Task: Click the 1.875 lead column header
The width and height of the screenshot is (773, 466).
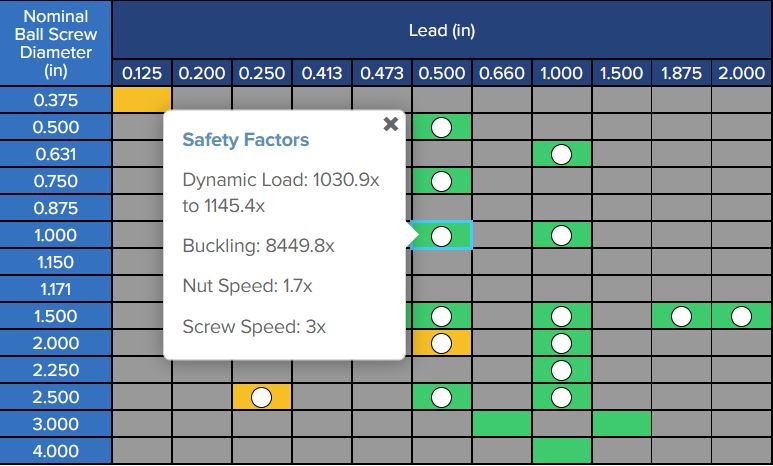Action: pos(681,73)
